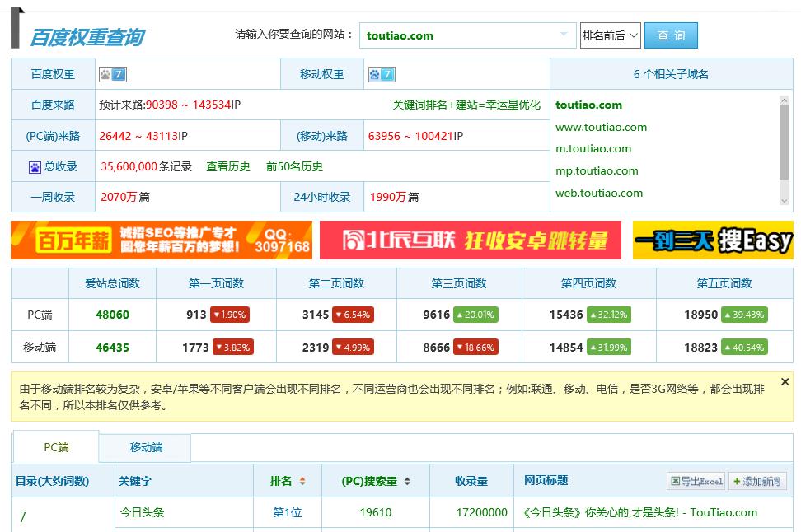
Task: Switch to the 移动端 tab
Action: [145, 447]
